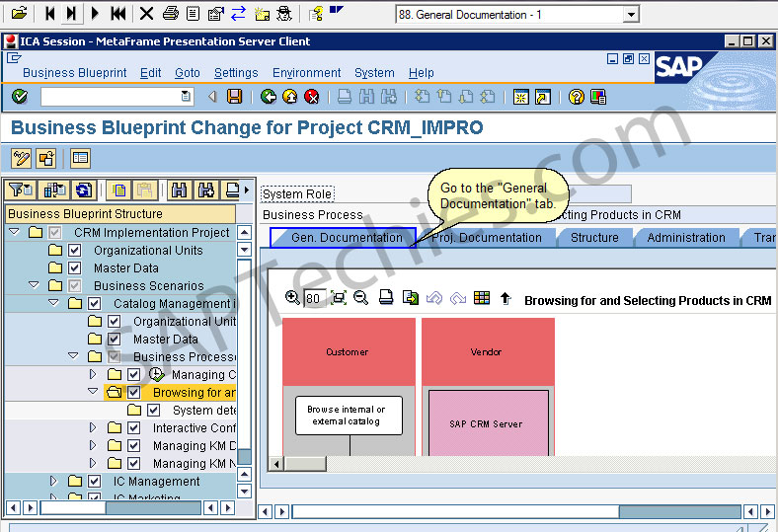This screenshot has height=532, width=778.
Task: Click the printer icon in top toolbar
Action: [170, 13]
